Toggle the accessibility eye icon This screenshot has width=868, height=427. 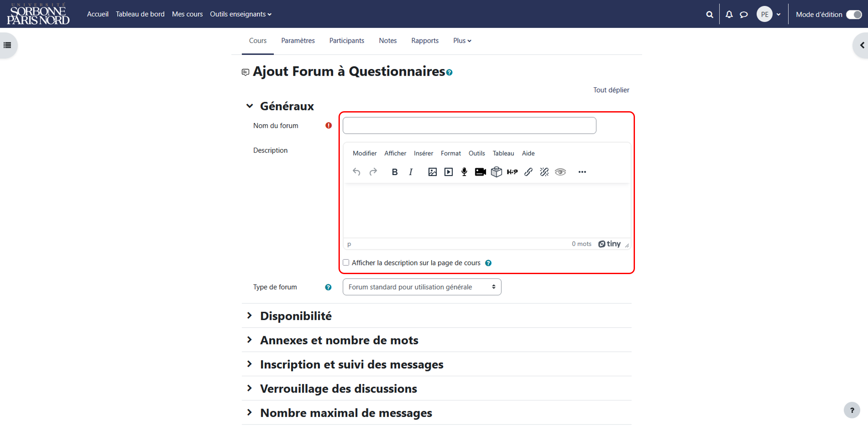click(560, 172)
